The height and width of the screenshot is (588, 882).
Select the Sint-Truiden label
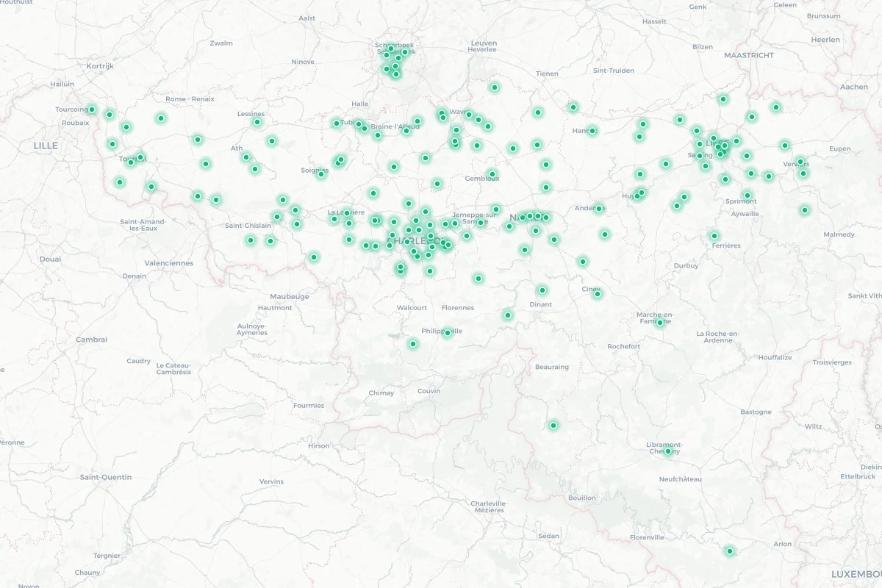click(614, 71)
